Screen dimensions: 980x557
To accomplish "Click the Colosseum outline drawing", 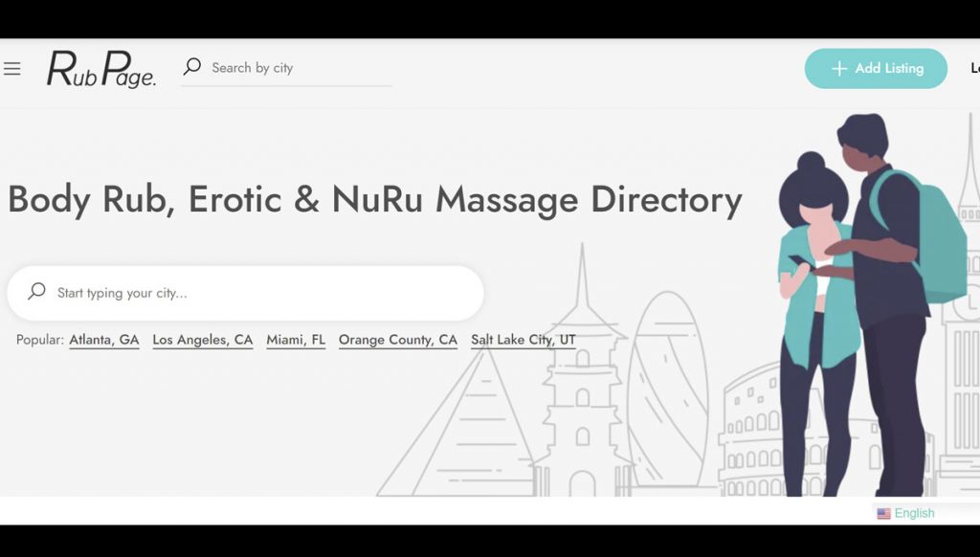I will click(x=756, y=431).
